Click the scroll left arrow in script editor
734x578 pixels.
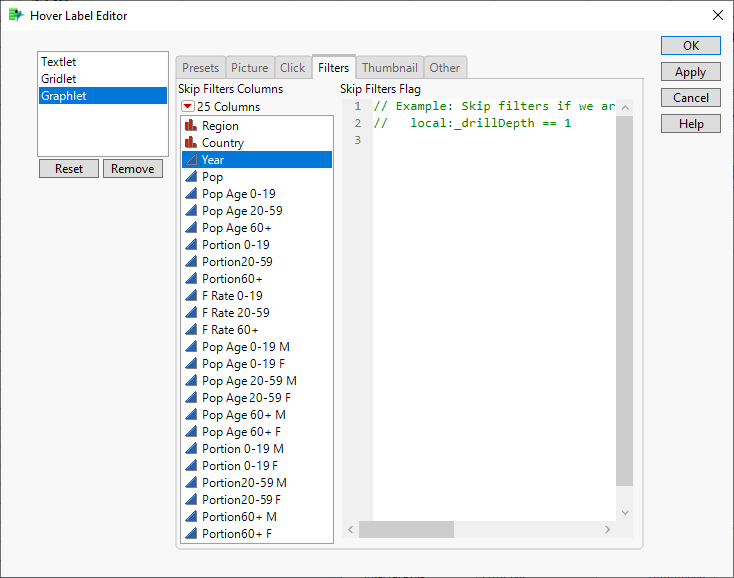point(351,529)
